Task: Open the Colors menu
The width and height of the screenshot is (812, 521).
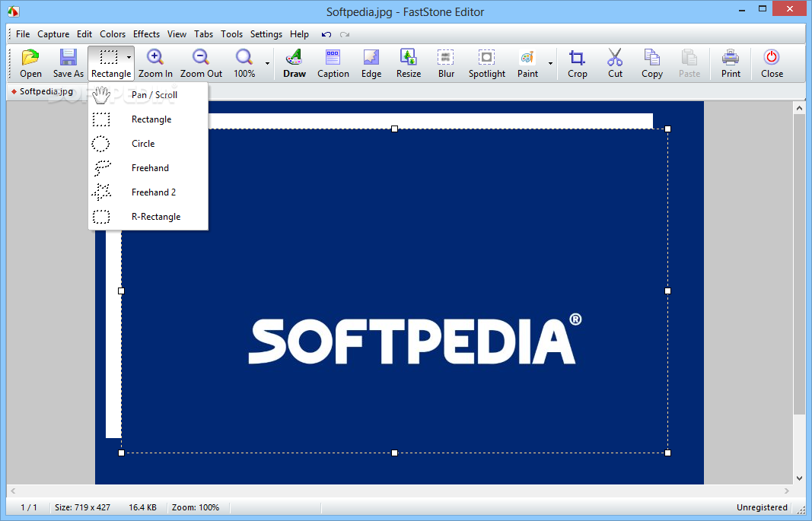Action: tap(113, 34)
